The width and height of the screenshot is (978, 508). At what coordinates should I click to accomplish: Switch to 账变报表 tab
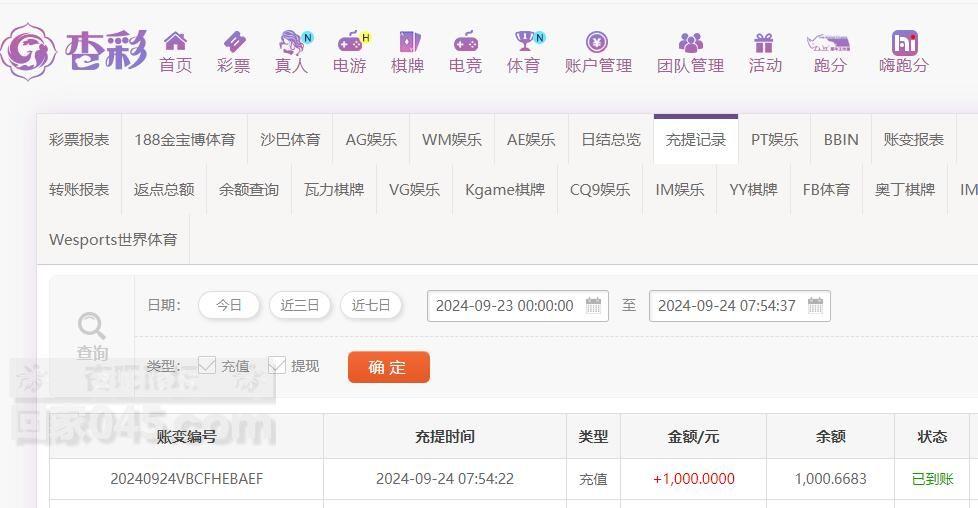(x=913, y=140)
